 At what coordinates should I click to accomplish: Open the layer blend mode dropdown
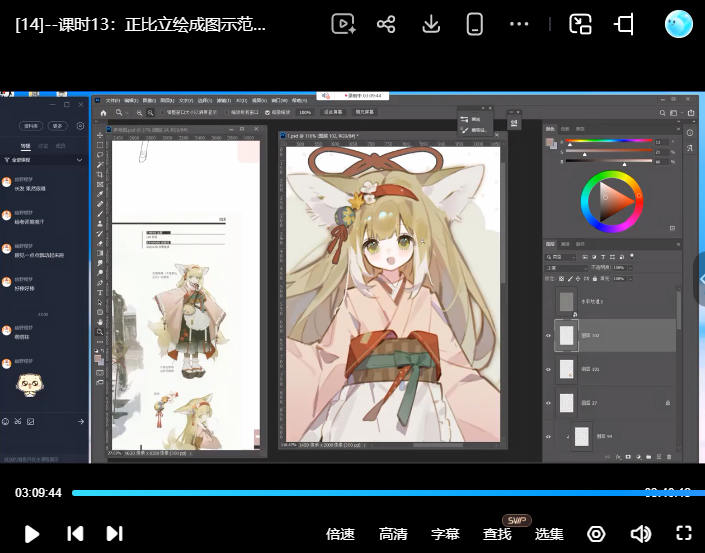pyautogui.click(x=565, y=268)
